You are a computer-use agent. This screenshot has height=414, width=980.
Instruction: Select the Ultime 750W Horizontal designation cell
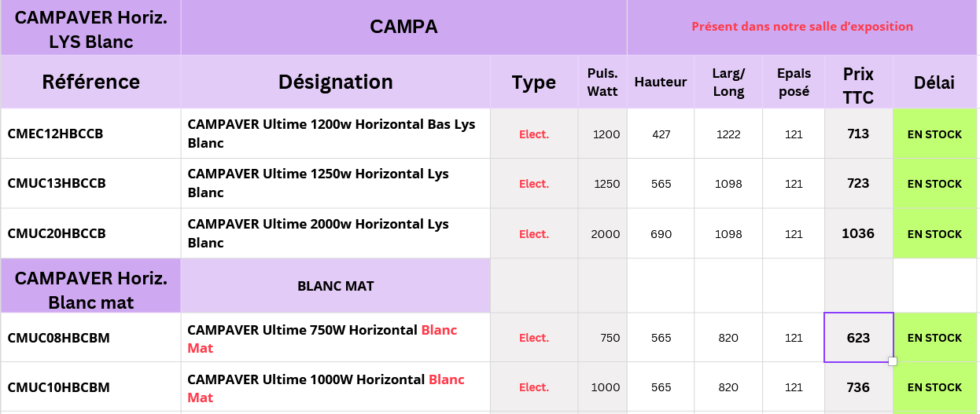[335, 338]
